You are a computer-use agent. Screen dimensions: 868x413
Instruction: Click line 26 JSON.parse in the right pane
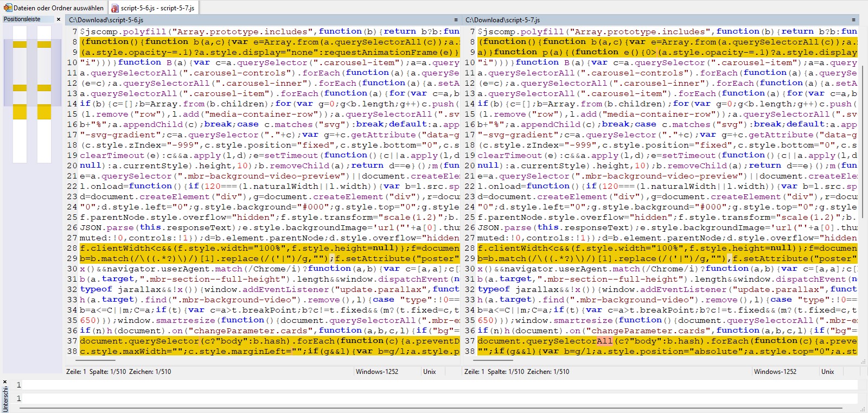pos(667,227)
